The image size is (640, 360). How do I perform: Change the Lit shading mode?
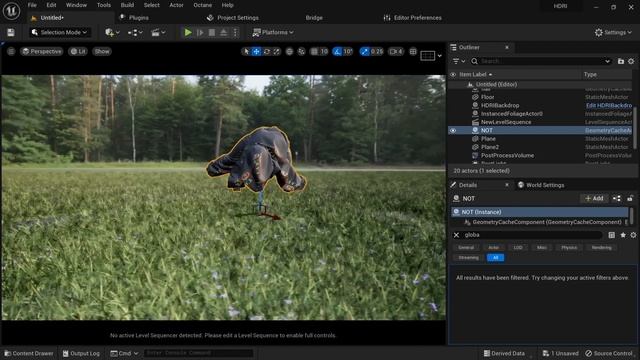click(x=78, y=51)
